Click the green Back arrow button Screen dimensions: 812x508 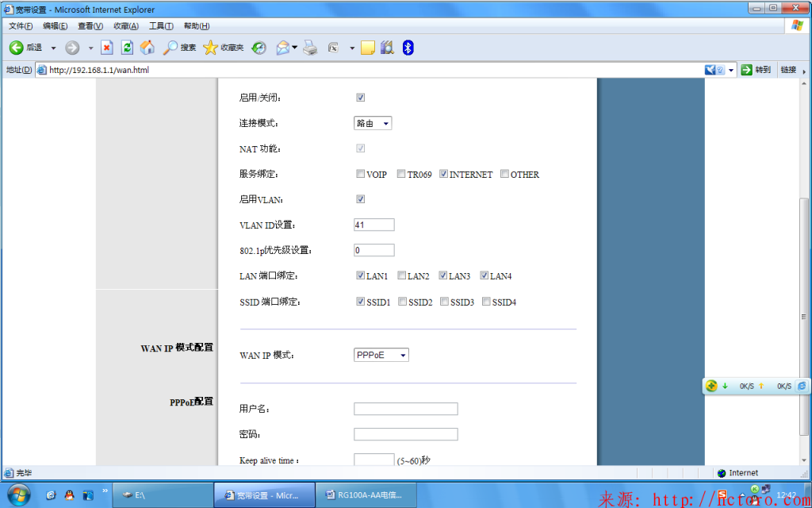pyautogui.click(x=16, y=48)
